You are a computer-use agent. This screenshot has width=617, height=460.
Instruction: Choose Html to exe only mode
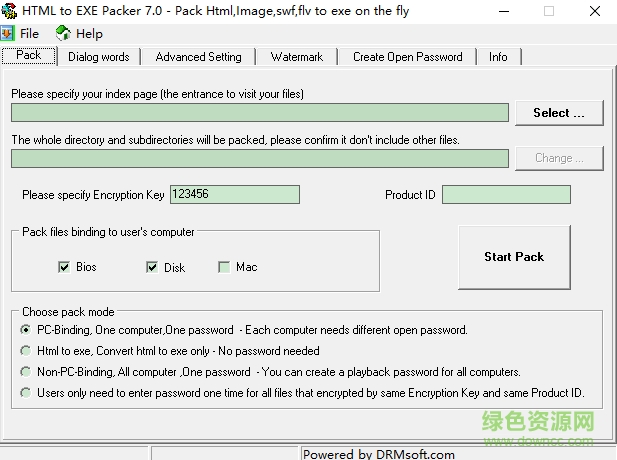tap(26, 351)
